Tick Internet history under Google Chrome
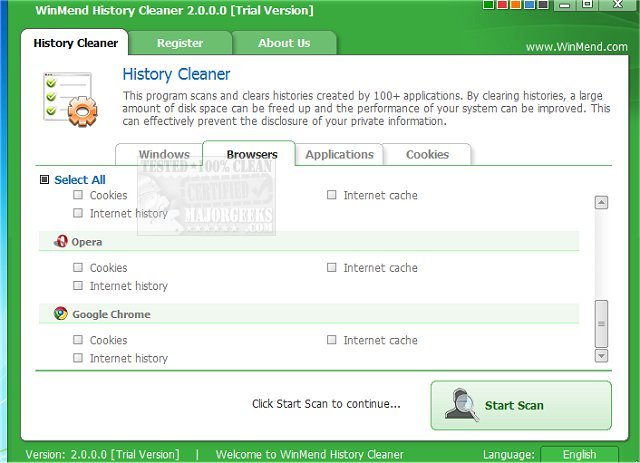 78,358
